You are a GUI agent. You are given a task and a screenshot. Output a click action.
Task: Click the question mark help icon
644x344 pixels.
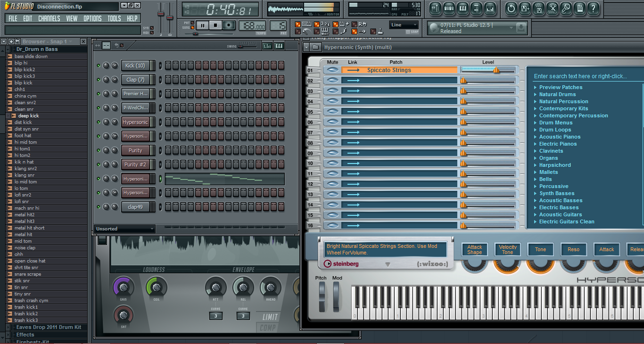(x=594, y=8)
